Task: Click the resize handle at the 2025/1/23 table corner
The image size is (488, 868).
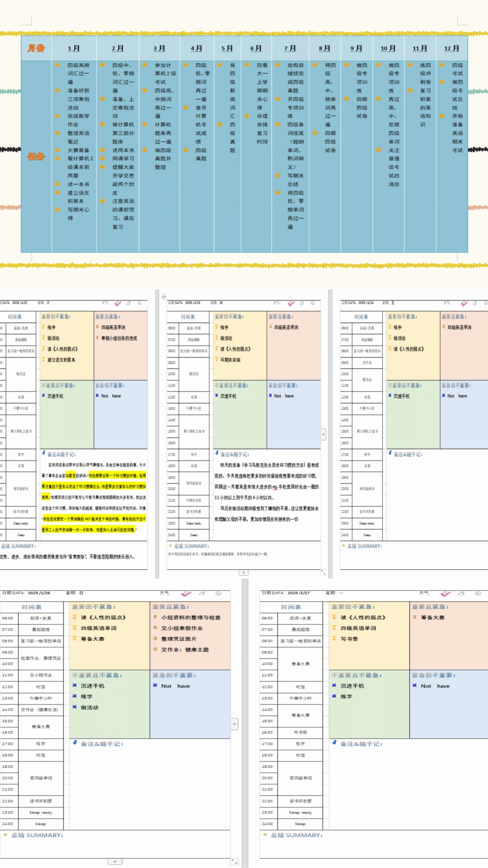Action: pyautogui.click(x=323, y=572)
